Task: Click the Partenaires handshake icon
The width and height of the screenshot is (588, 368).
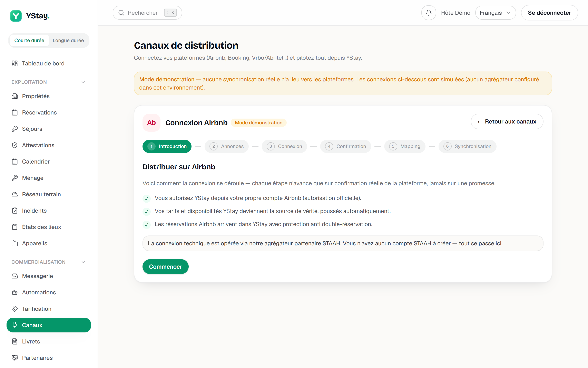Action: [x=14, y=358]
